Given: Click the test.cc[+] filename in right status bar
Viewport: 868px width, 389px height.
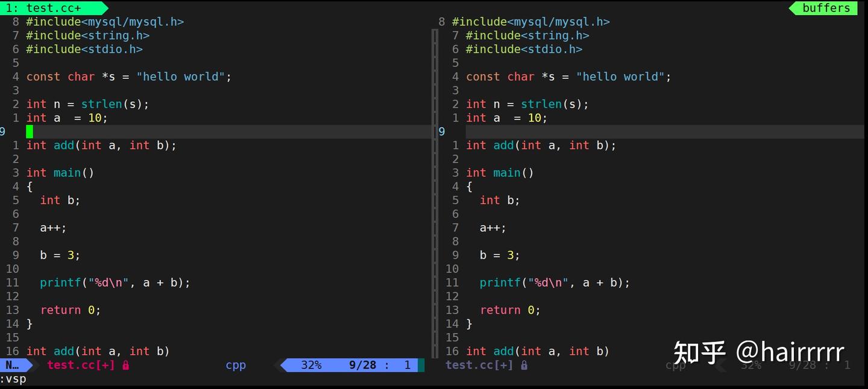Looking at the screenshot, I should click(479, 365).
